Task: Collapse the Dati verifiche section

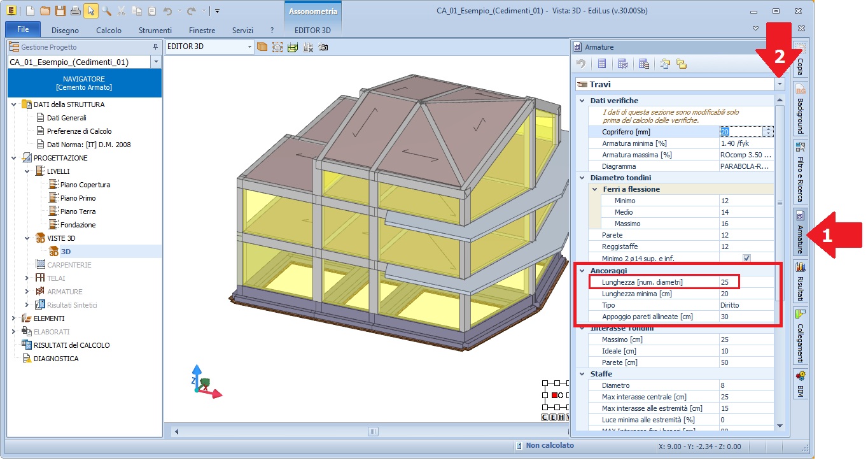Action: [581, 101]
